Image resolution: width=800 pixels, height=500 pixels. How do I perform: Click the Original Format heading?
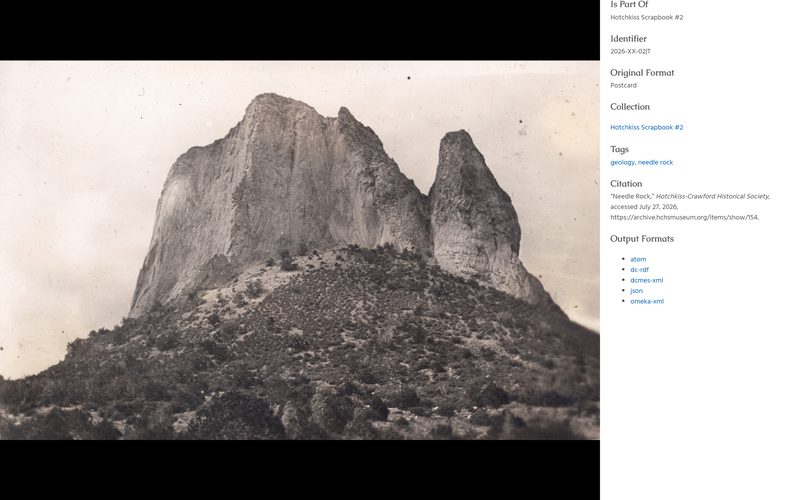coord(642,72)
